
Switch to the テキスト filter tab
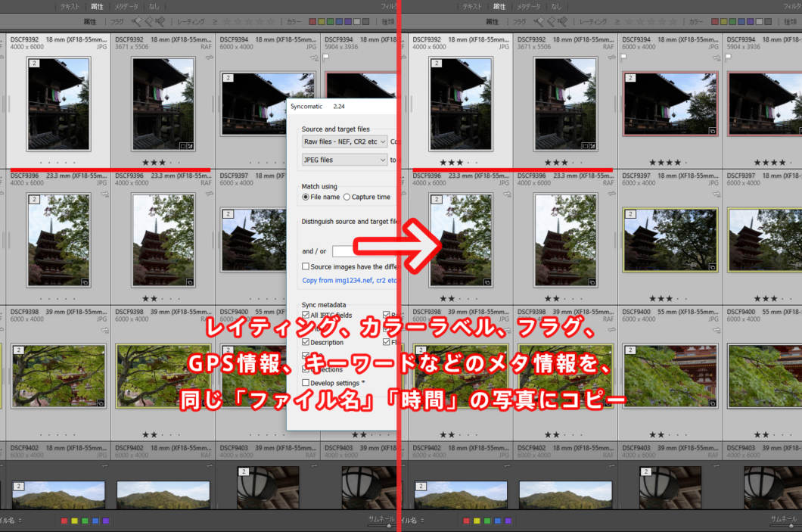click(70, 6)
